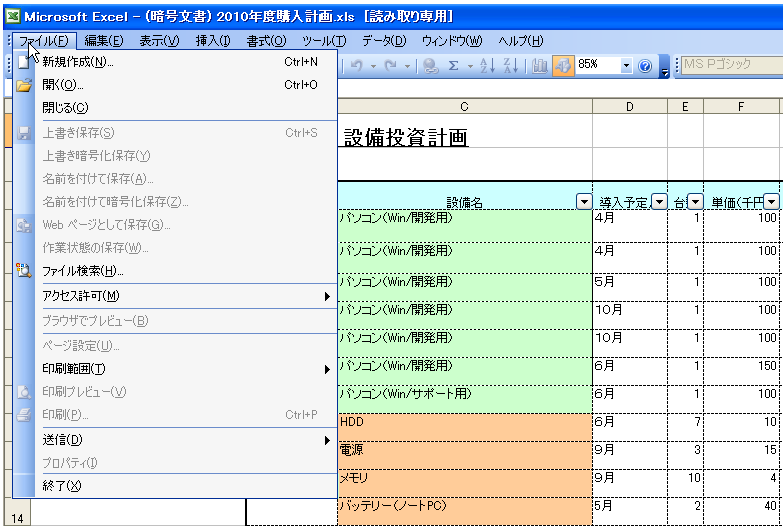Choose 新規作成 from the File menu
The image size is (783, 526).
(x=78, y=62)
